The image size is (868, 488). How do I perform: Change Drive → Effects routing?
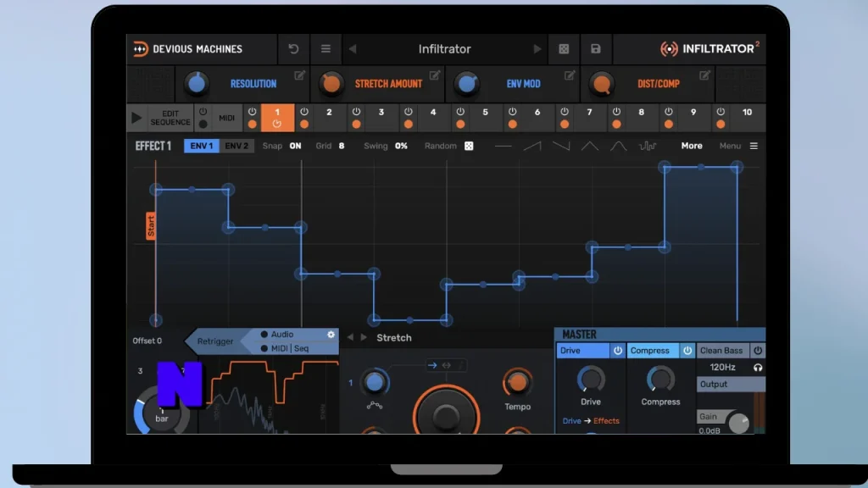point(591,421)
